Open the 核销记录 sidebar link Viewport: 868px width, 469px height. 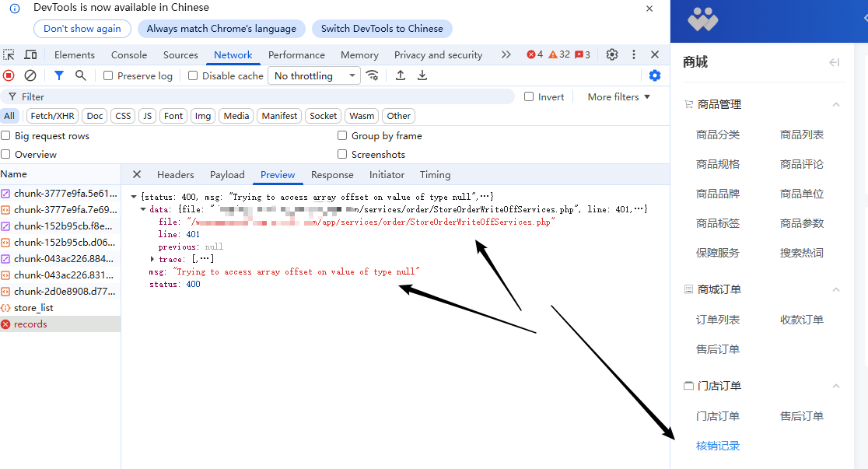[x=717, y=446]
